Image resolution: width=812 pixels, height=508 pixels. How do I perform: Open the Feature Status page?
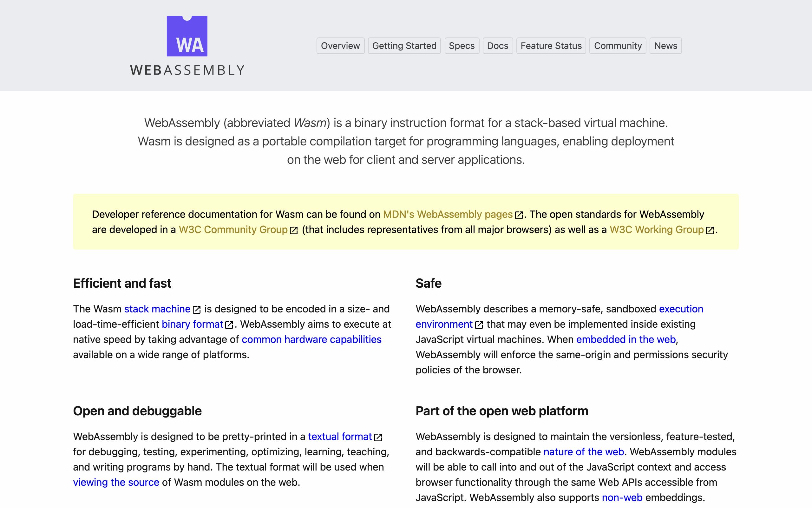[551, 46]
